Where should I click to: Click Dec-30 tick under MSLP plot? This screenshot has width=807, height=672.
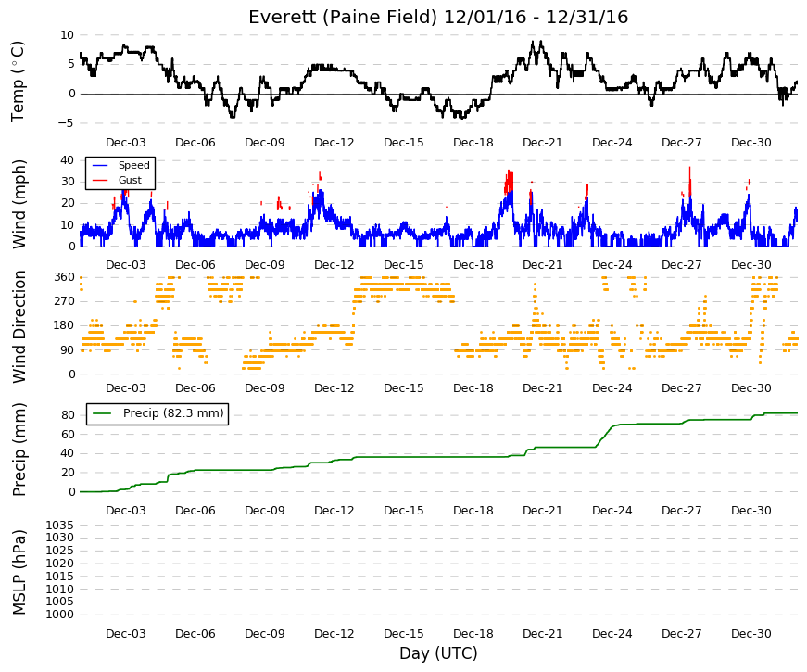[750, 634]
